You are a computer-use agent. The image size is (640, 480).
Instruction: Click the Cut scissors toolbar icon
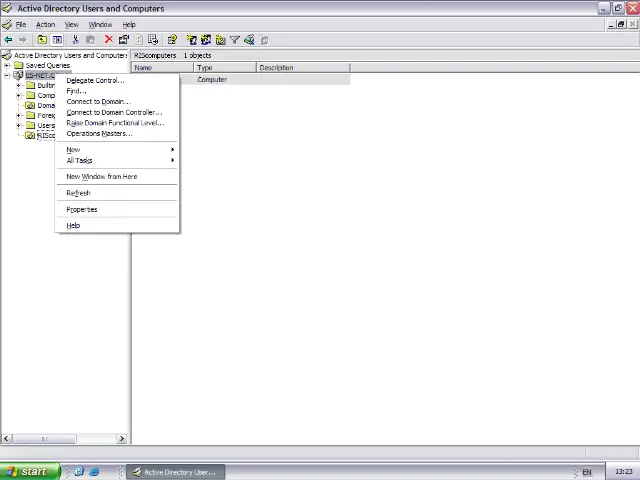coord(76,40)
